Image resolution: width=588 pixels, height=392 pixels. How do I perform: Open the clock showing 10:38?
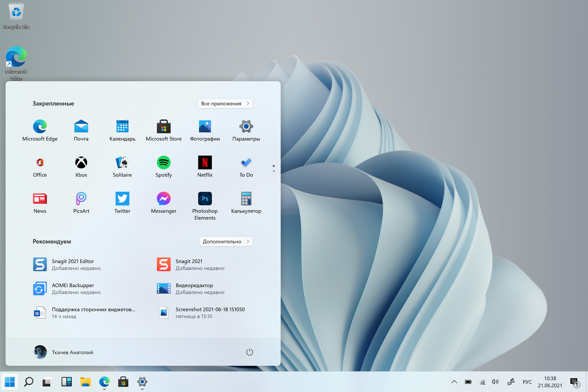[550, 382]
